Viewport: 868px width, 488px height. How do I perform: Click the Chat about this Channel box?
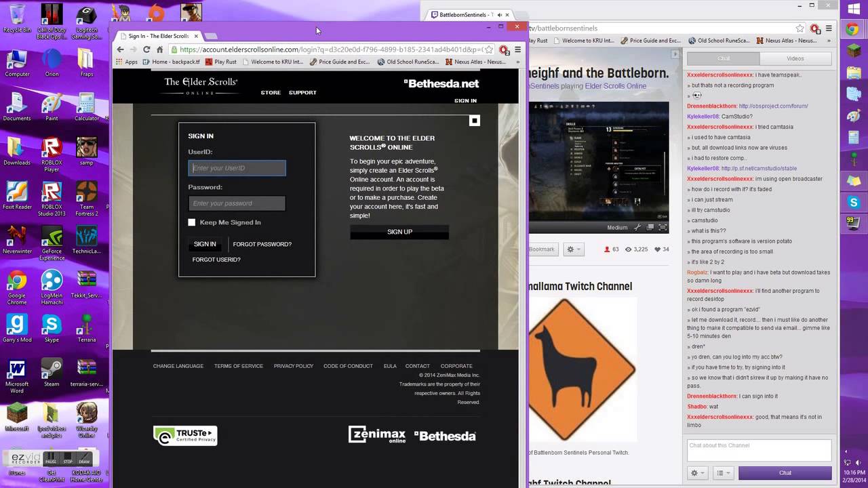759,450
